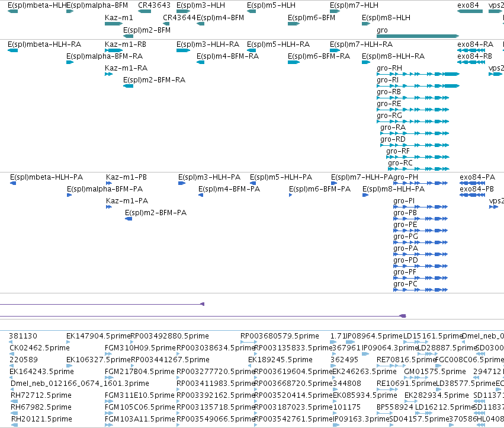Select the RP003680579.5prime EST
Image resolution: width=504 pixels, height=428 pixels.
tap(249, 342)
